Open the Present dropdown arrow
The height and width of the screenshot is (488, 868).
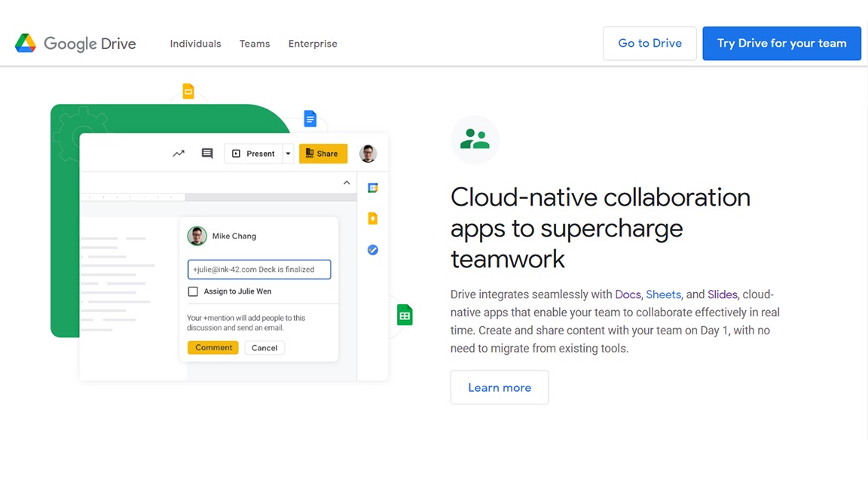pos(287,153)
